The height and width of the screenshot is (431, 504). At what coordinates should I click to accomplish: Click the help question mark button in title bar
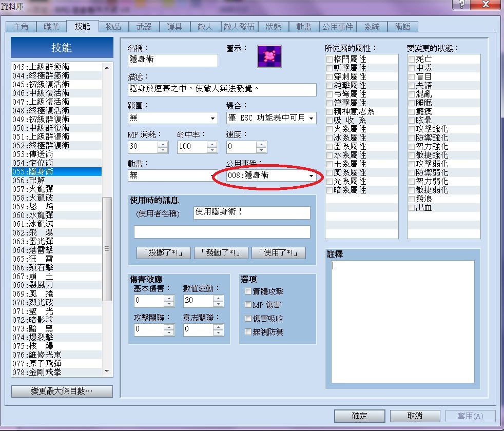coord(461,5)
